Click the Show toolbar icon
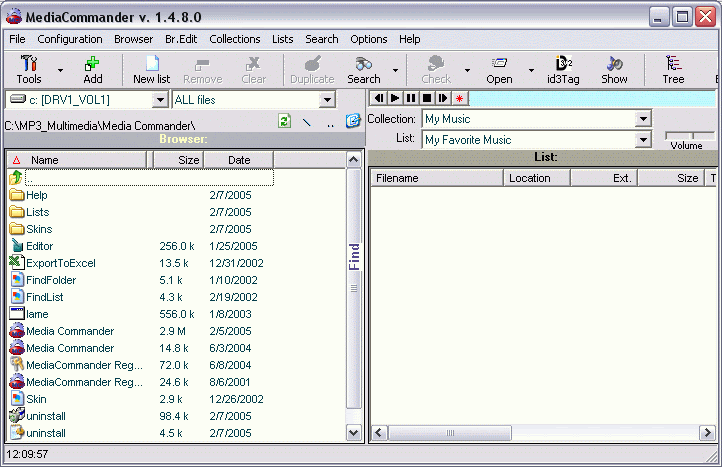The height and width of the screenshot is (467, 722). coord(614,69)
